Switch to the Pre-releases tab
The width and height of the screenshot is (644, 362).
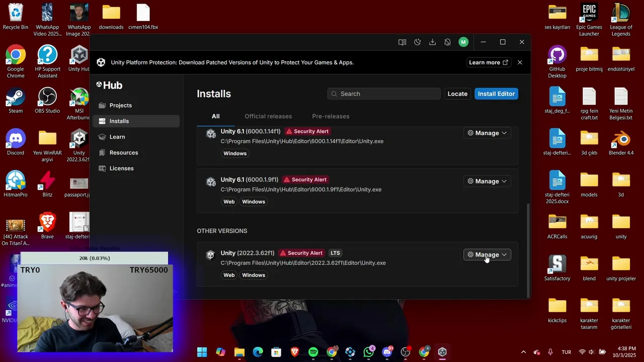pos(331,116)
